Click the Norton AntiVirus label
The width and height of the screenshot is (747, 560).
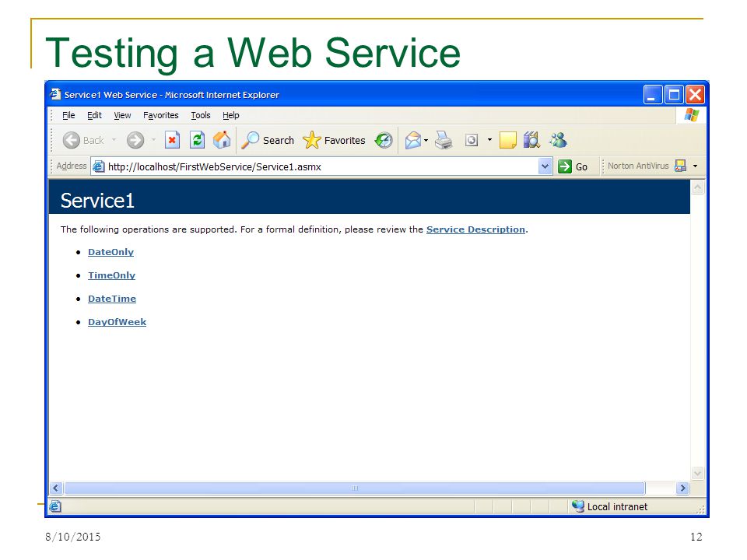(638, 166)
